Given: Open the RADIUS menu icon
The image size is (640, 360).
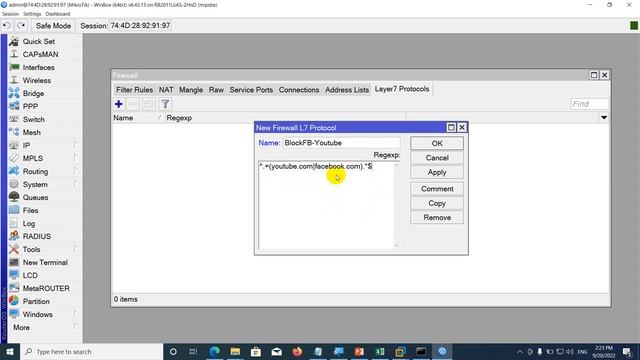Looking at the screenshot, I should pos(14,236).
